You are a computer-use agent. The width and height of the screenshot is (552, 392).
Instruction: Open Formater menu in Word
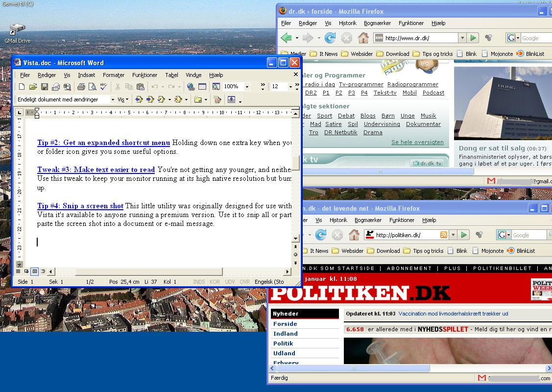pyautogui.click(x=113, y=75)
